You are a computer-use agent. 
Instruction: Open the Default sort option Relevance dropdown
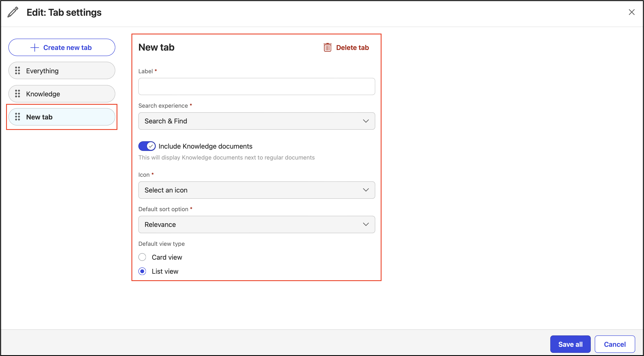257,224
